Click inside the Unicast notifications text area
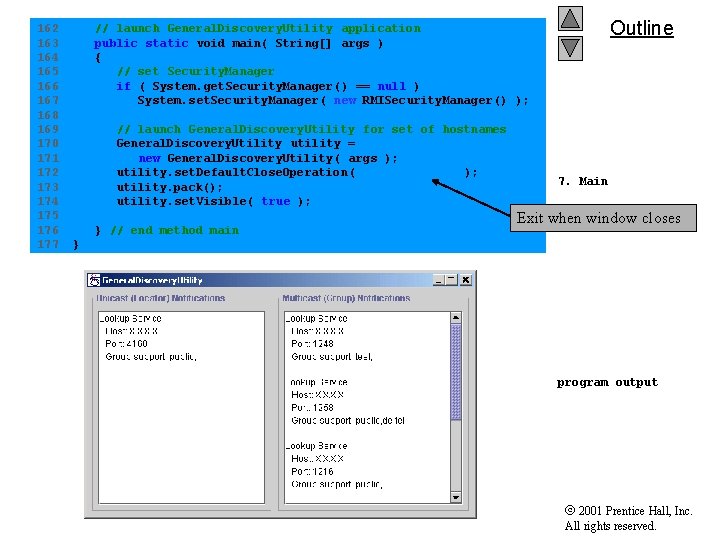The height and width of the screenshot is (540, 720). click(x=181, y=407)
